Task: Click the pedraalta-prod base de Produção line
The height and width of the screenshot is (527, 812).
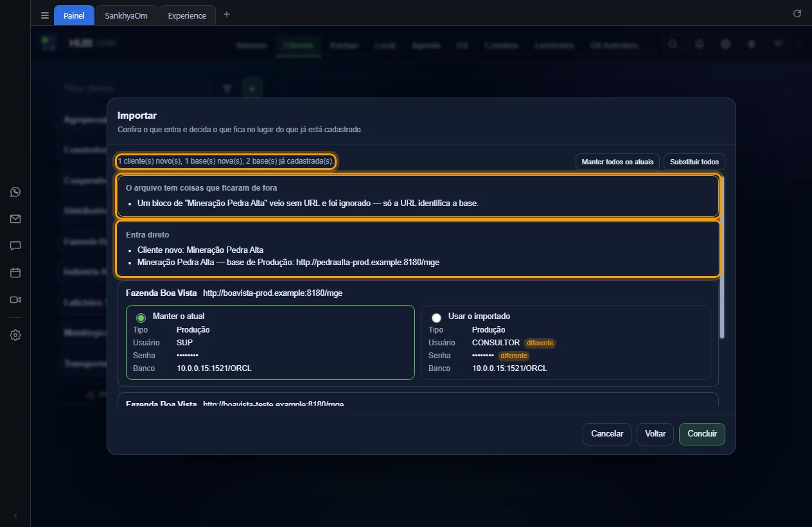Action: pos(288,263)
